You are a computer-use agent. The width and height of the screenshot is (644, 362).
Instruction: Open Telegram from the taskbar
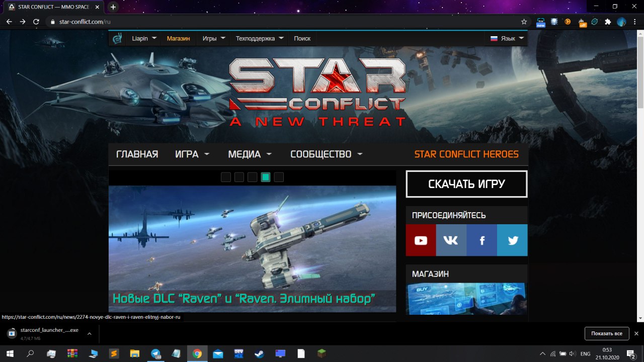155,353
